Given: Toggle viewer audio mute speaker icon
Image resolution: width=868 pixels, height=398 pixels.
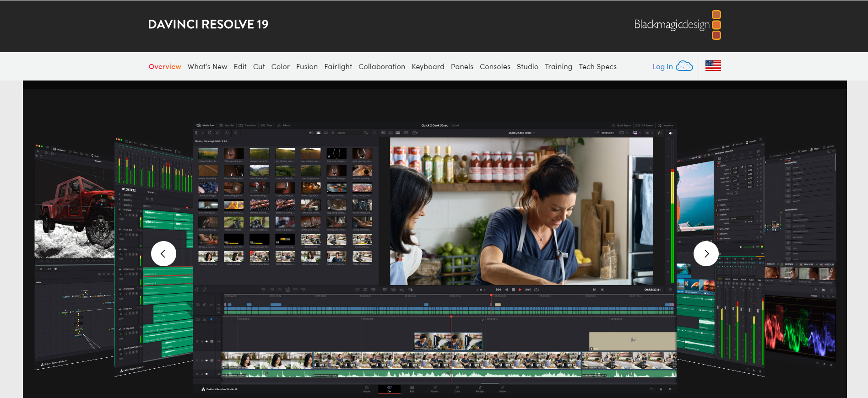Looking at the screenshot, I should click(670, 133).
